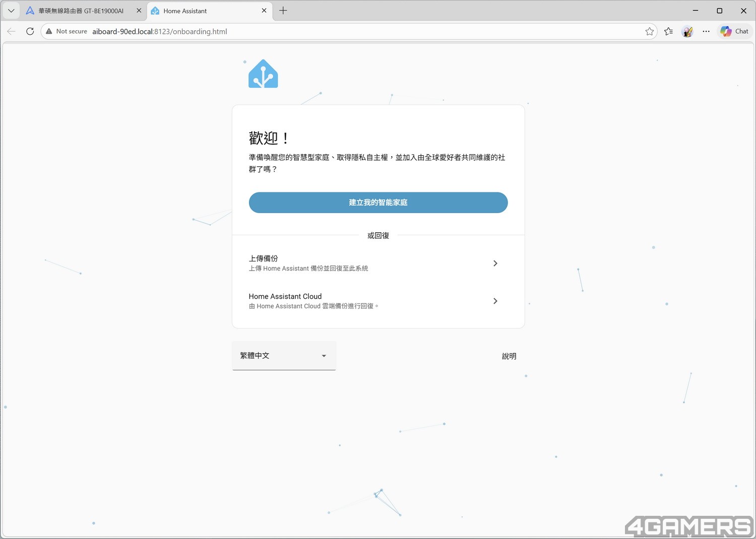Open the Copilot Chat button

coord(734,31)
